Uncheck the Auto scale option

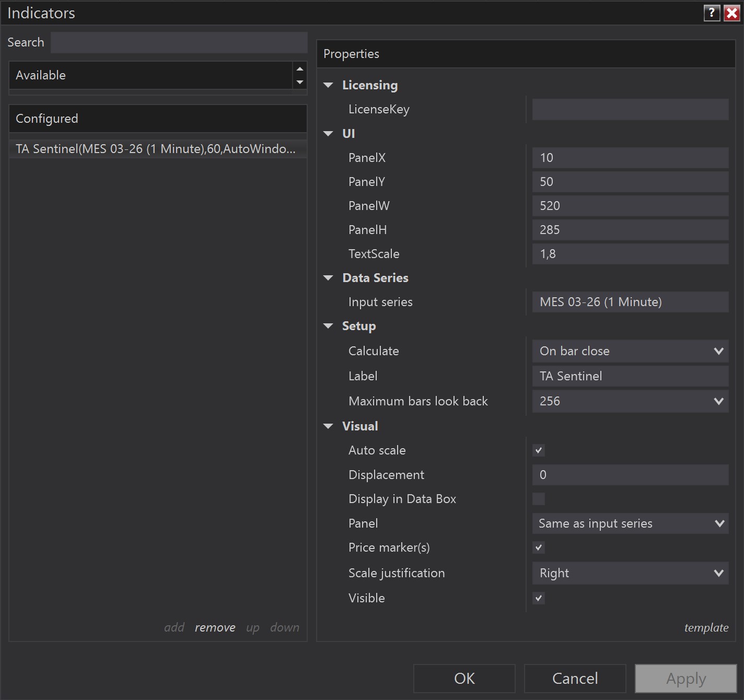point(538,450)
